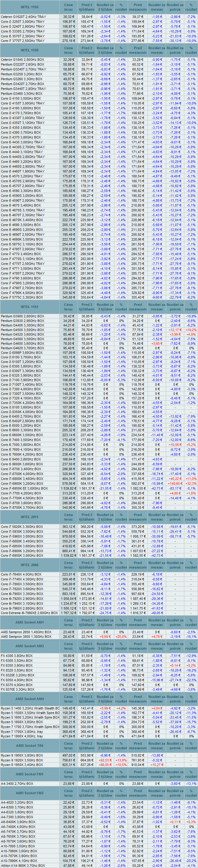Select row name AMD Sempron 3850 1.30GHz BOX
Viewport: 198px width, 868px height.
tap(26, 637)
